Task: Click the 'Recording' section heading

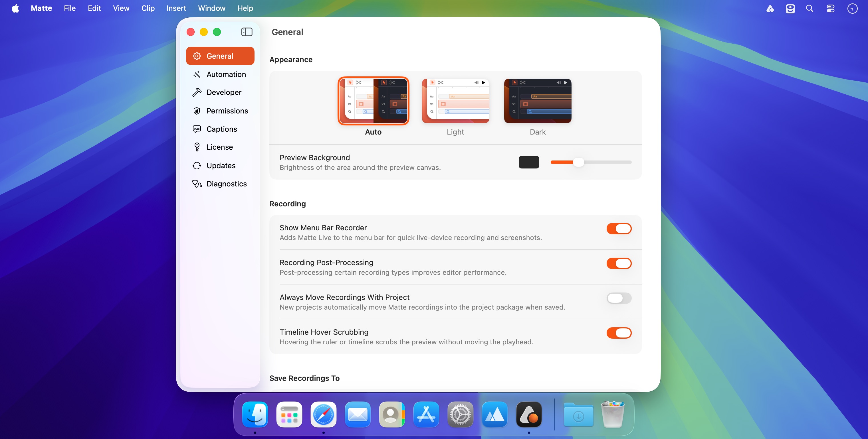Action: point(287,204)
